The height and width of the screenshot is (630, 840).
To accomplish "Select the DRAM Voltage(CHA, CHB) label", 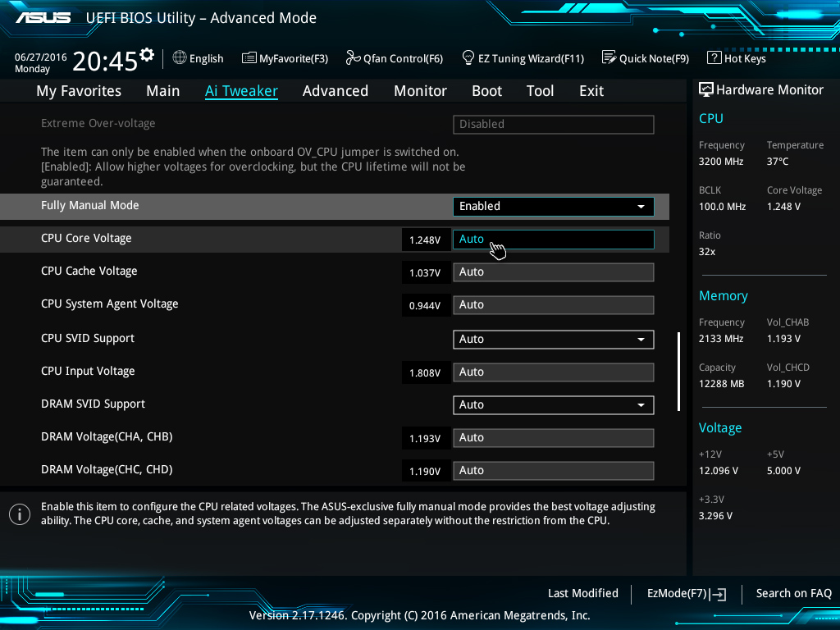I will point(107,436).
